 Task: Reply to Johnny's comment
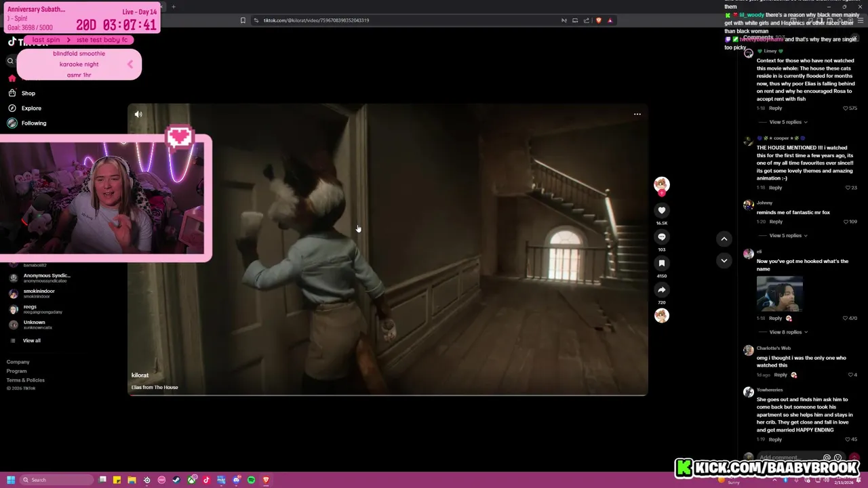click(x=775, y=222)
